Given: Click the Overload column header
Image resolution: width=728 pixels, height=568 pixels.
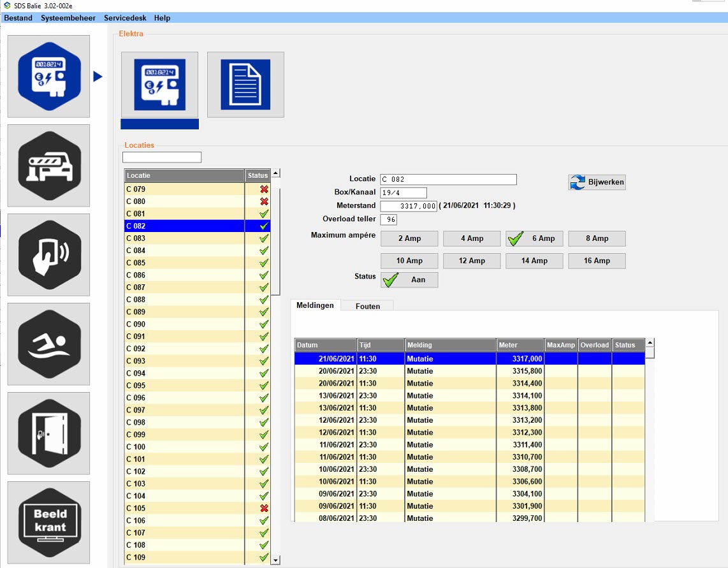Looking at the screenshot, I should coord(595,345).
